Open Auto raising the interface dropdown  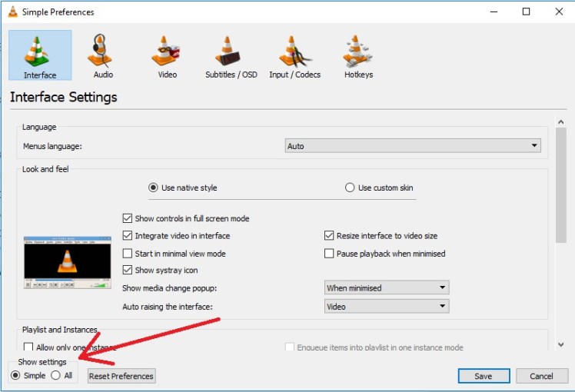click(387, 307)
